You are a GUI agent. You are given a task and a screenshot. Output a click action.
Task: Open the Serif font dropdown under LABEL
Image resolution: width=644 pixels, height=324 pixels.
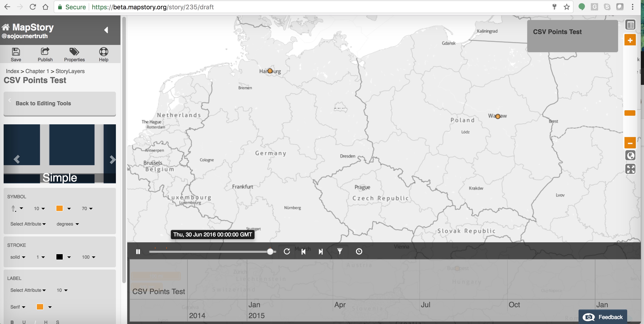click(x=17, y=307)
